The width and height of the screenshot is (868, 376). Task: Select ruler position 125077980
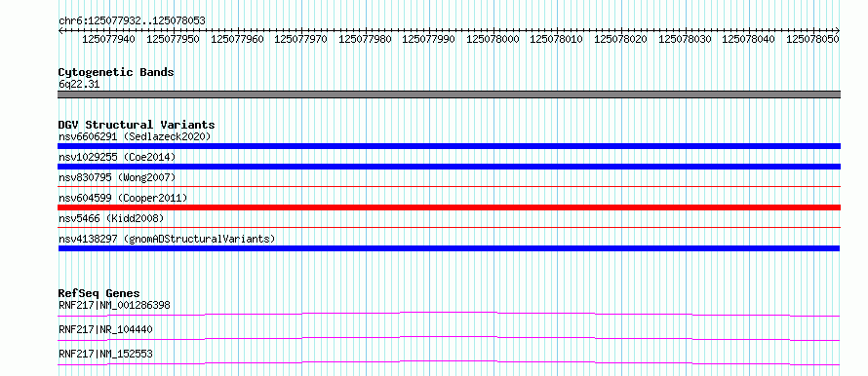point(365,39)
